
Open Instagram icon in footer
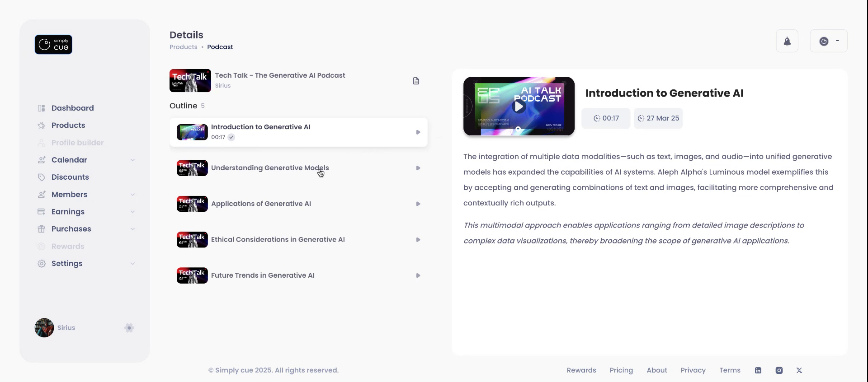(779, 370)
